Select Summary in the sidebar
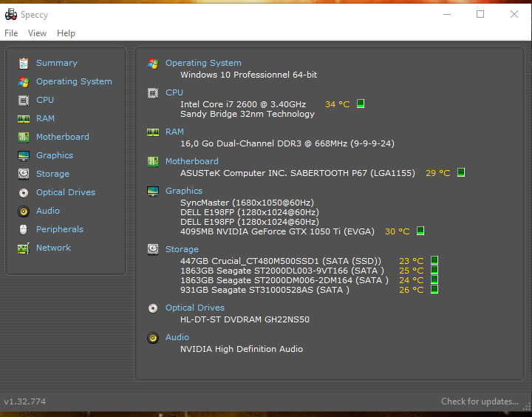This screenshot has width=532, height=417. point(57,63)
